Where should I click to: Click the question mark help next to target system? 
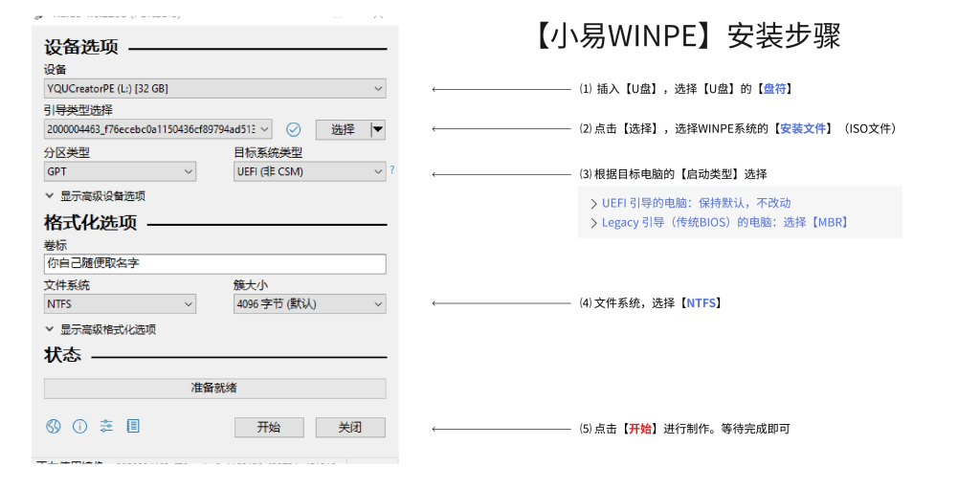(x=391, y=169)
